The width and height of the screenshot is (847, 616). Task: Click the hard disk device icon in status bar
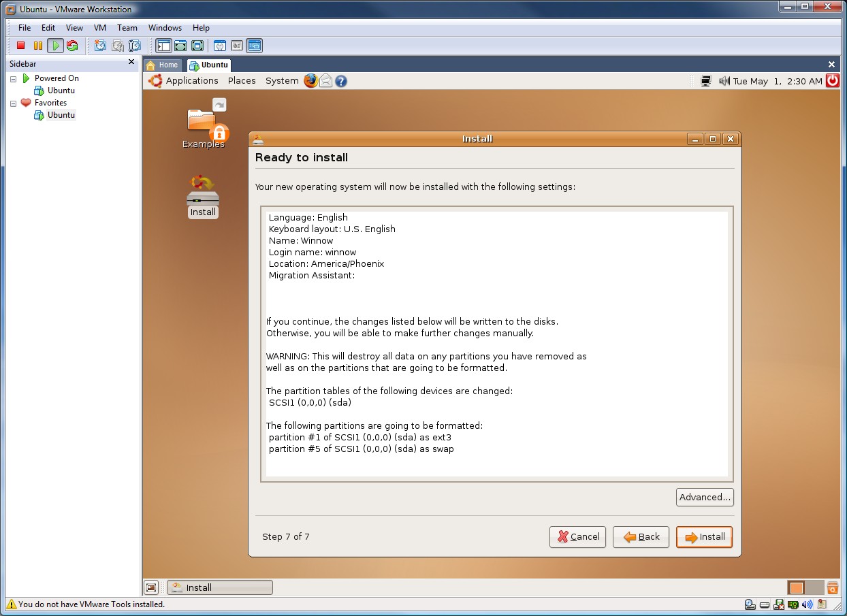coord(765,604)
